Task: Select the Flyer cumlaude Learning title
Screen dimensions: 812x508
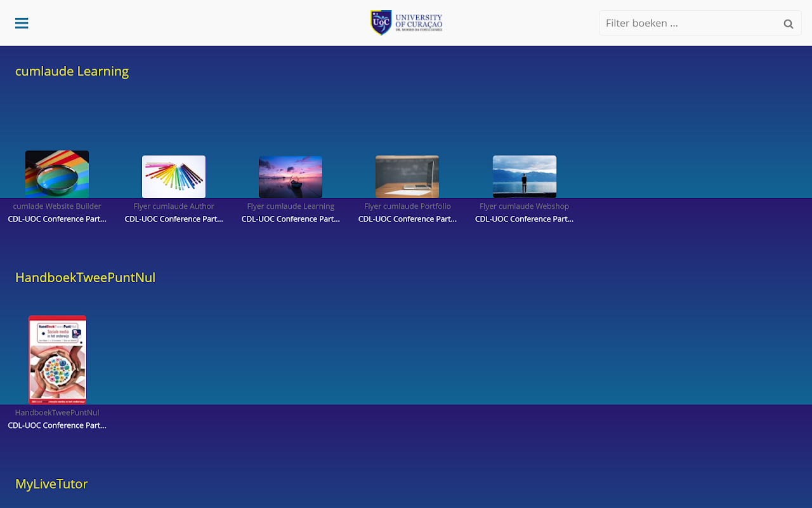Action: click(291, 206)
